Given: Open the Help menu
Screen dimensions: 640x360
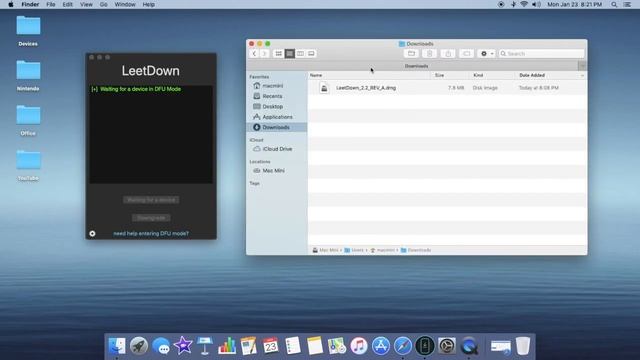Looking at the screenshot, I should tap(149, 4).
